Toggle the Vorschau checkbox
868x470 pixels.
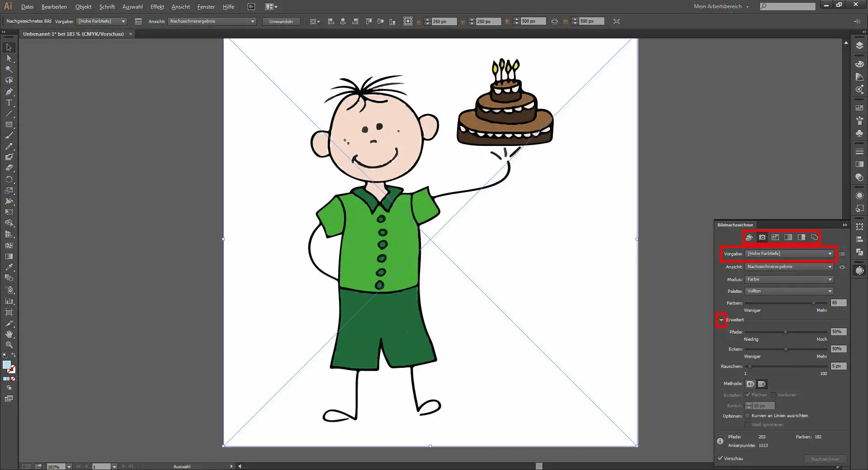(x=720, y=458)
